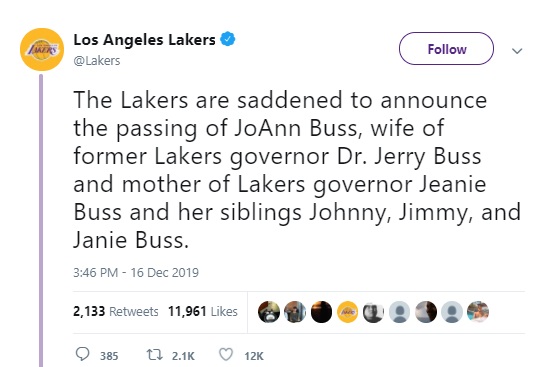View the 2,133 Retweets list

pos(116,311)
